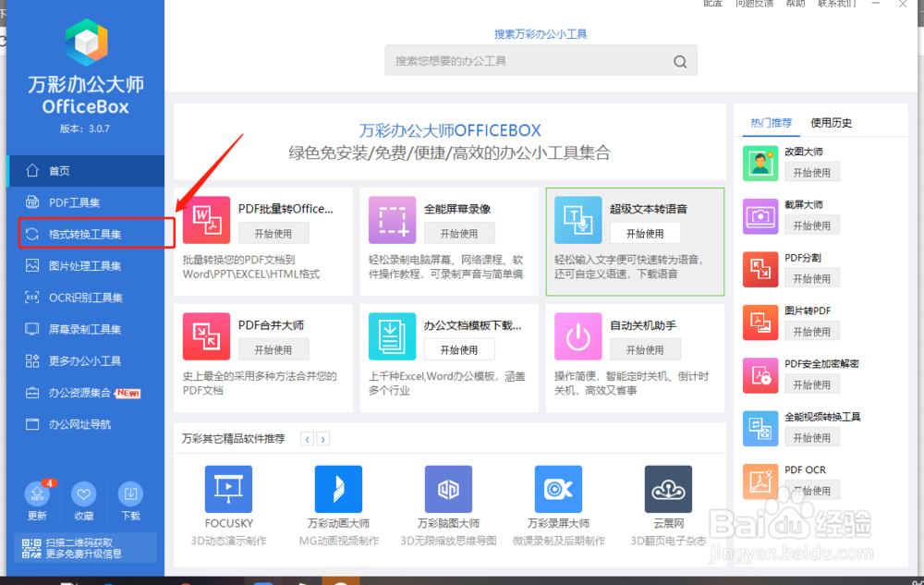The width and height of the screenshot is (924, 585).
Task: Start using 办公文档模板下载
Action: pyautogui.click(x=459, y=350)
